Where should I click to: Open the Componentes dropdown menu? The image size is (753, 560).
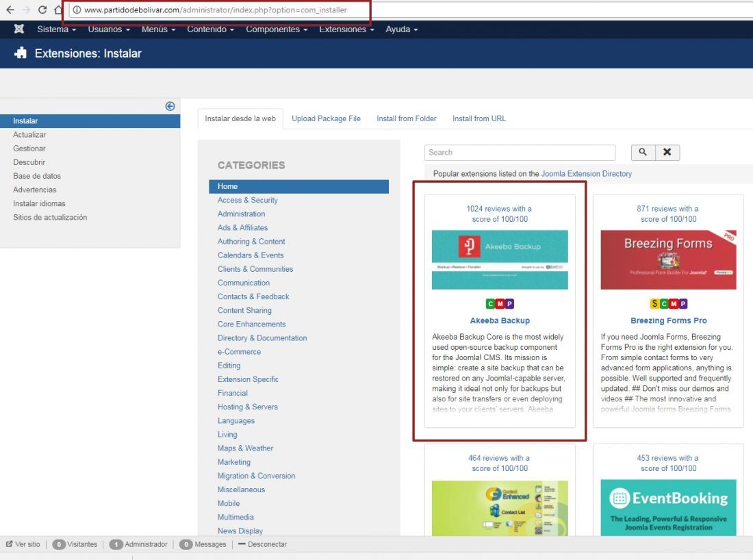click(277, 29)
